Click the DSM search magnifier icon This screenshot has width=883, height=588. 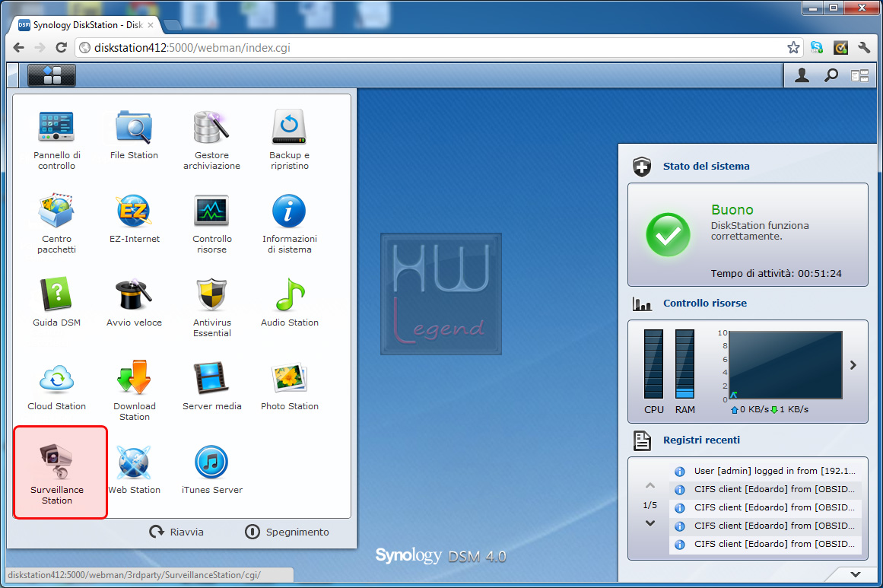click(x=831, y=75)
